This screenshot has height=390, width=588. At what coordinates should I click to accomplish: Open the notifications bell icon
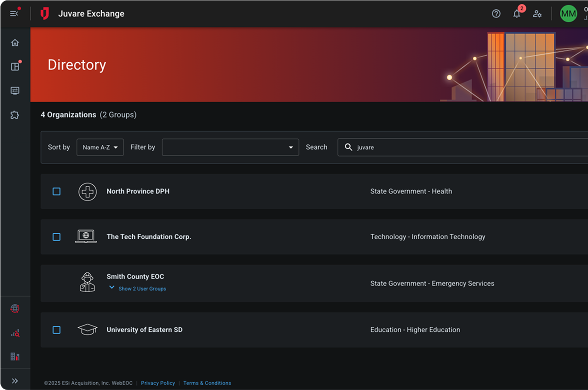pos(517,14)
